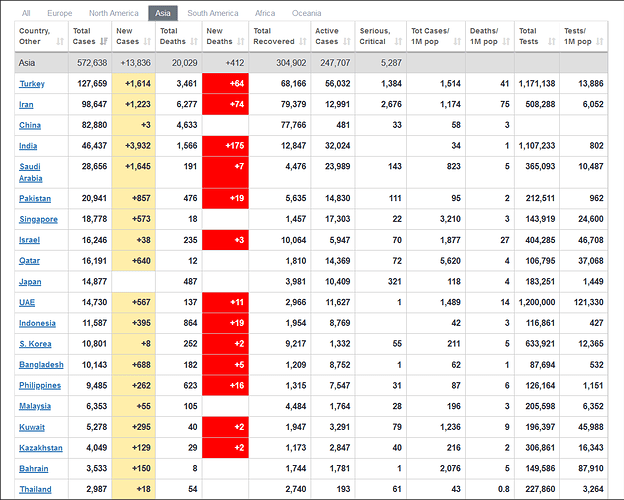This screenshot has height=500, width=624.
Task: Click the Total Cases column header text
Action: click(x=84, y=36)
